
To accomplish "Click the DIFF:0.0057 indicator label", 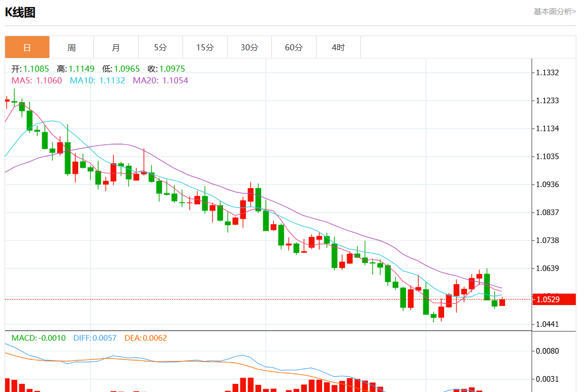I will point(95,338).
